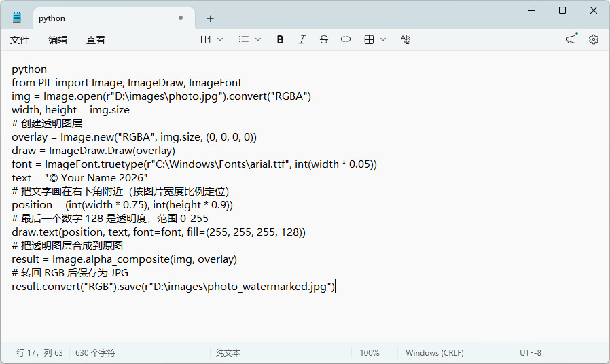Image resolution: width=610 pixels, height=364 pixels.
Task: Maximize the Notepad window
Action: point(562,10)
